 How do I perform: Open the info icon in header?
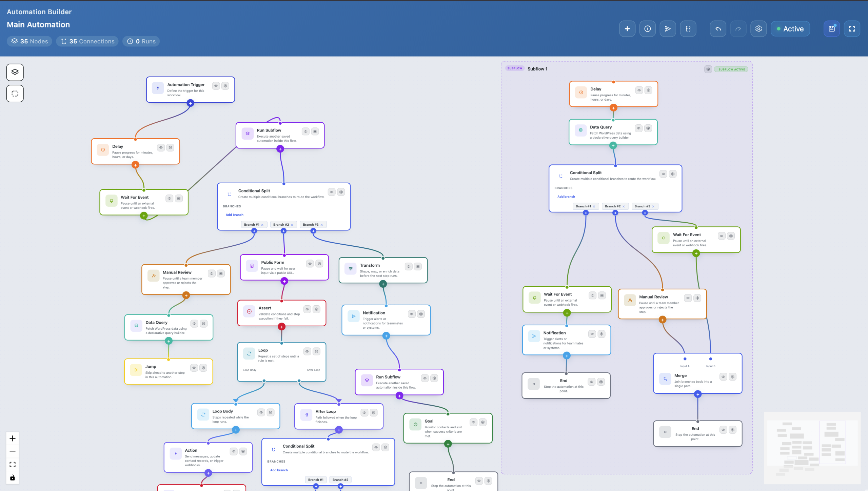click(647, 29)
